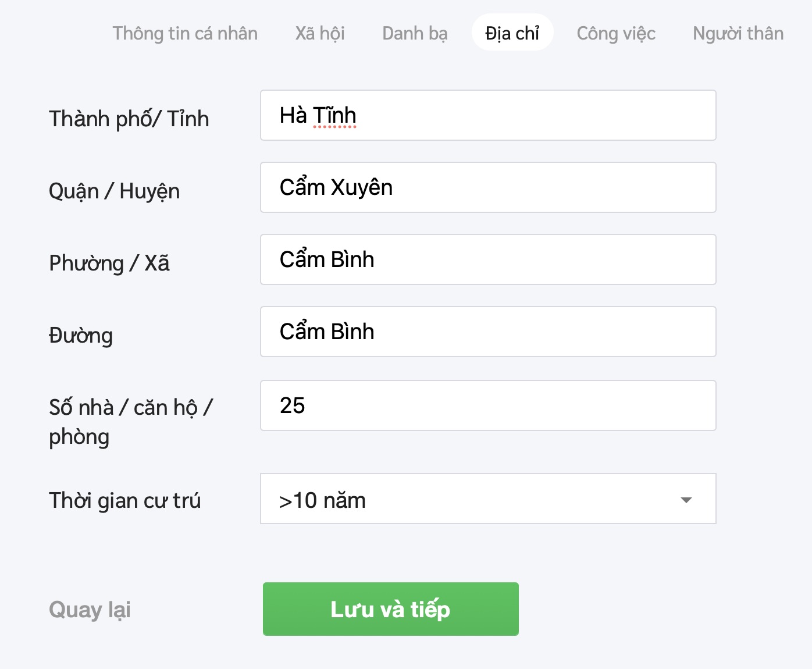Switch to the Xã hội tab

320,33
